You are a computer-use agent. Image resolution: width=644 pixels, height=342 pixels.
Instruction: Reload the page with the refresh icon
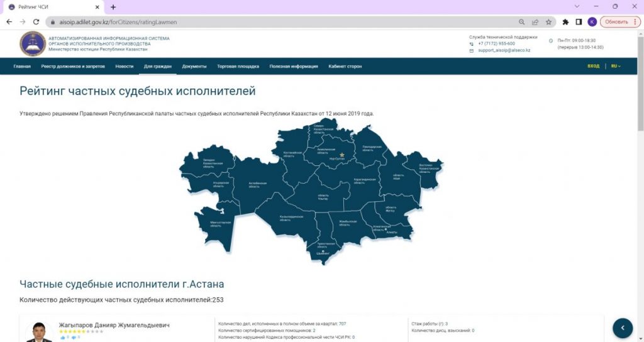click(36, 22)
